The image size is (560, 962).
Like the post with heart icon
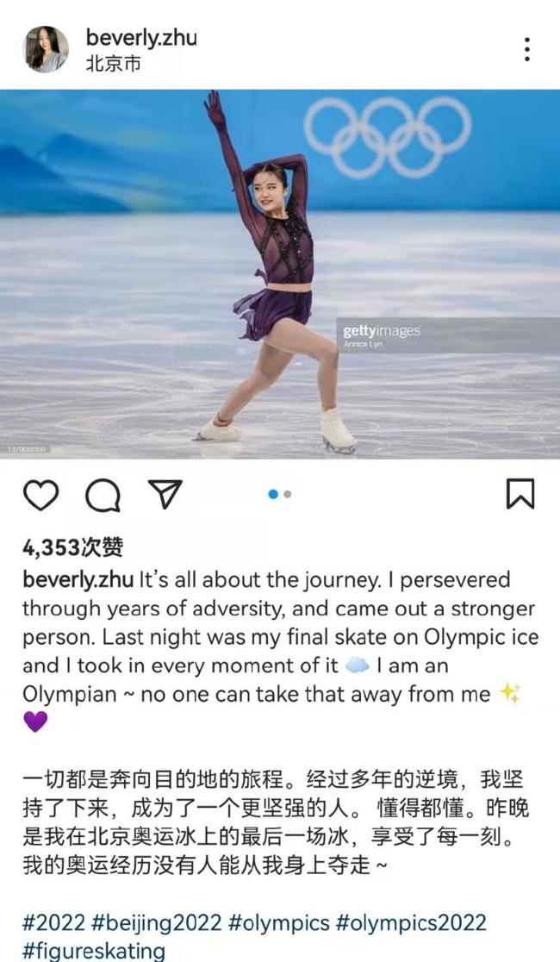coord(41,495)
